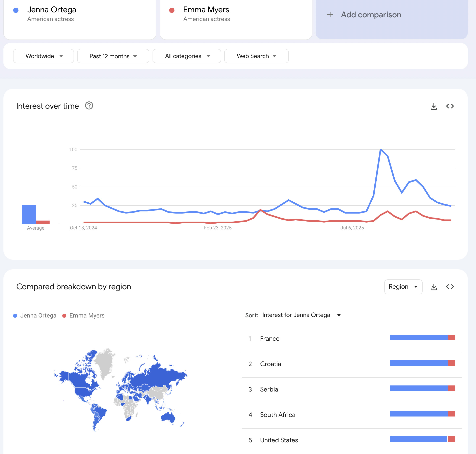
Task: Download the Interest over time data
Action: 434,106
